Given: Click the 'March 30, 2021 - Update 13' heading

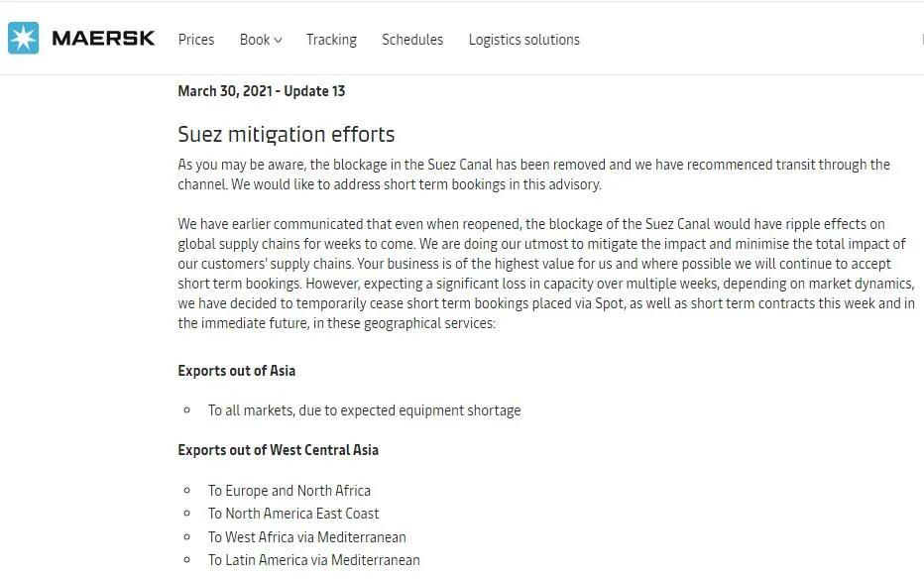Looking at the screenshot, I should [x=262, y=91].
